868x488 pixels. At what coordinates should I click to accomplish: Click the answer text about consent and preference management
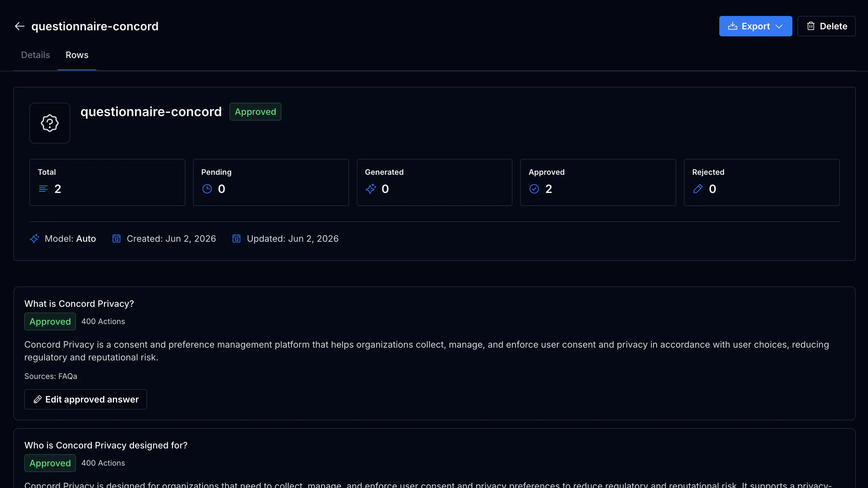[427, 351]
